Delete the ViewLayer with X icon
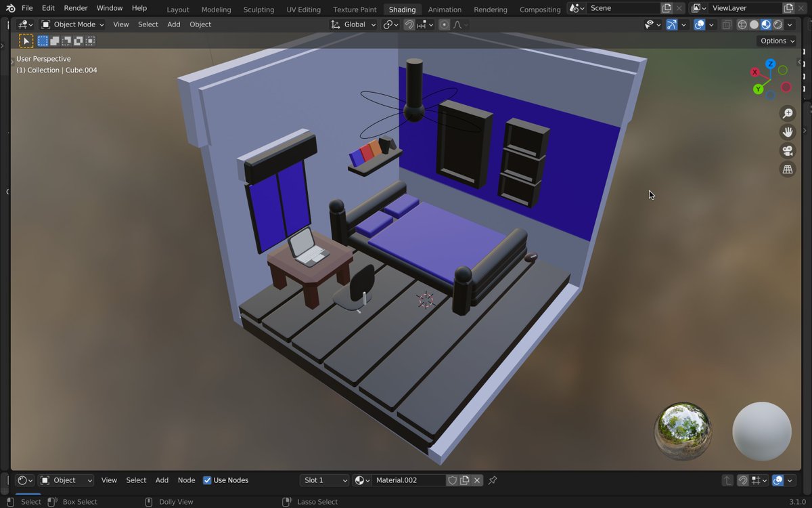 [801, 8]
